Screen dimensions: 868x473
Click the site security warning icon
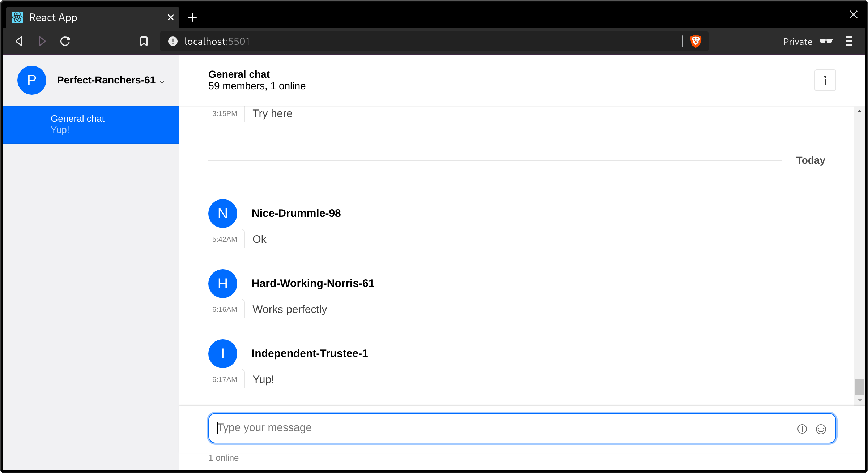(x=173, y=41)
